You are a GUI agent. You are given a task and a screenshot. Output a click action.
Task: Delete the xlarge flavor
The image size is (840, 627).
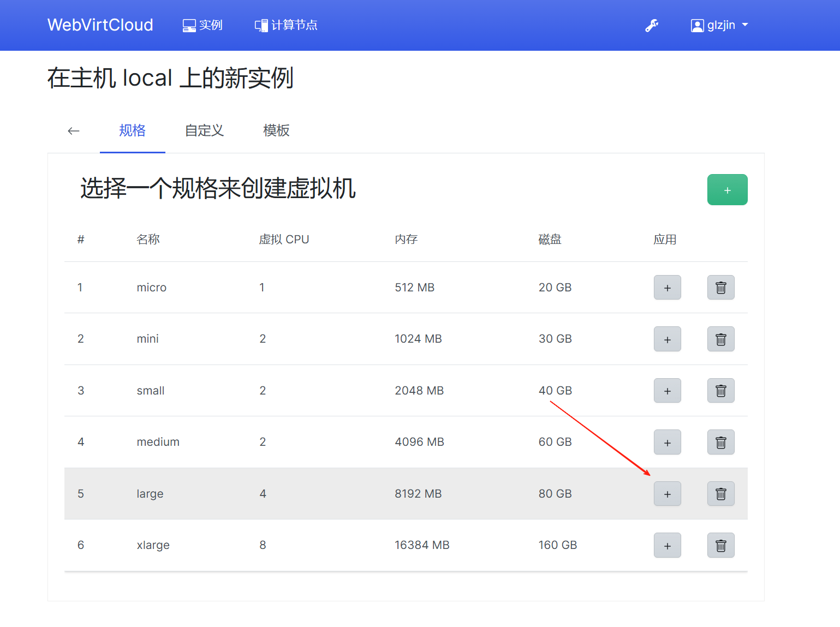(721, 545)
